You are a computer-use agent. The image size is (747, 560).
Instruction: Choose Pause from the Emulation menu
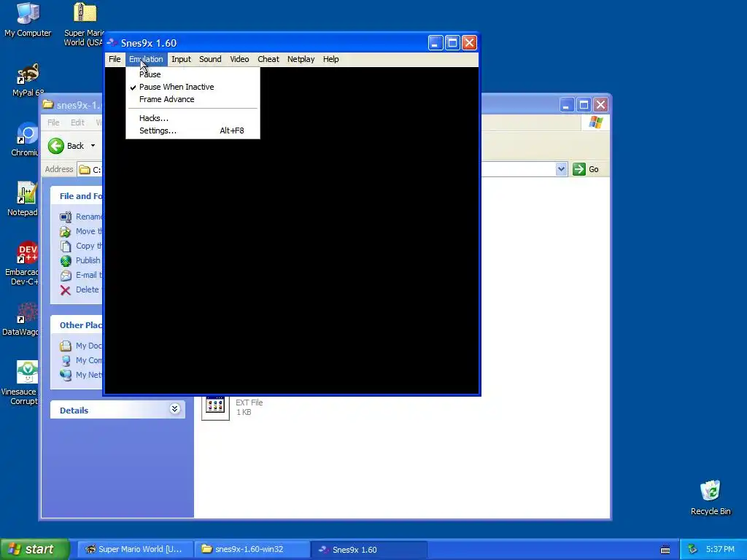[193, 74]
